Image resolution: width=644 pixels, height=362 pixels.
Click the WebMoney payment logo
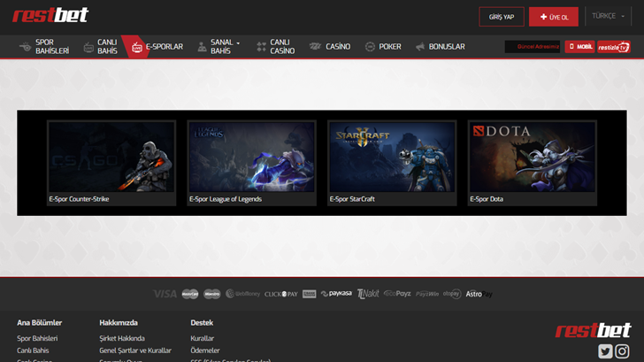[x=242, y=294]
